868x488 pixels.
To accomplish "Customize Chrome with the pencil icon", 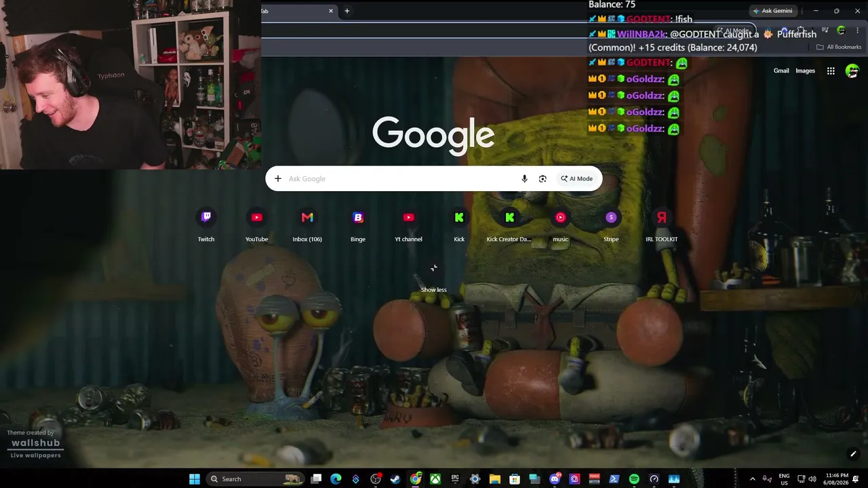I will coord(853,454).
